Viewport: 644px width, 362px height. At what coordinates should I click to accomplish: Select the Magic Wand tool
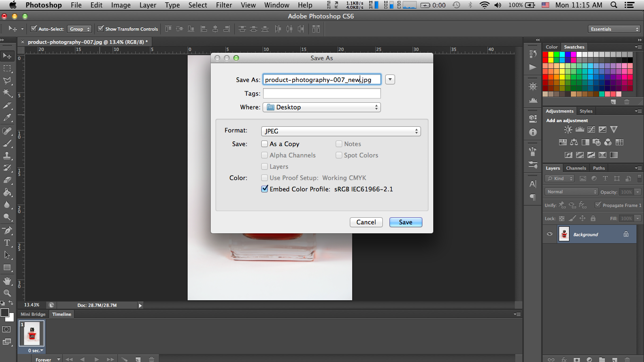(7, 93)
